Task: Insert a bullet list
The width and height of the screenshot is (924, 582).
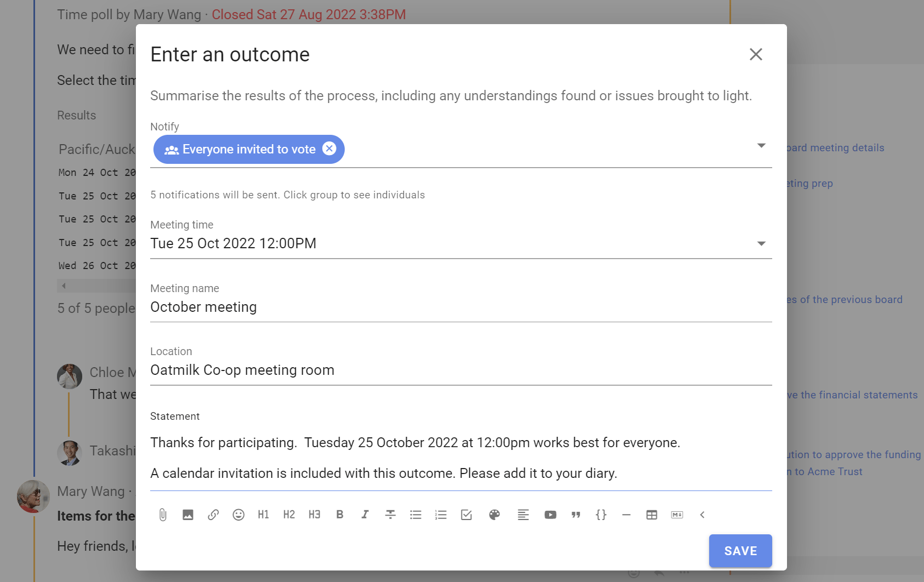Action: point(416,515)
